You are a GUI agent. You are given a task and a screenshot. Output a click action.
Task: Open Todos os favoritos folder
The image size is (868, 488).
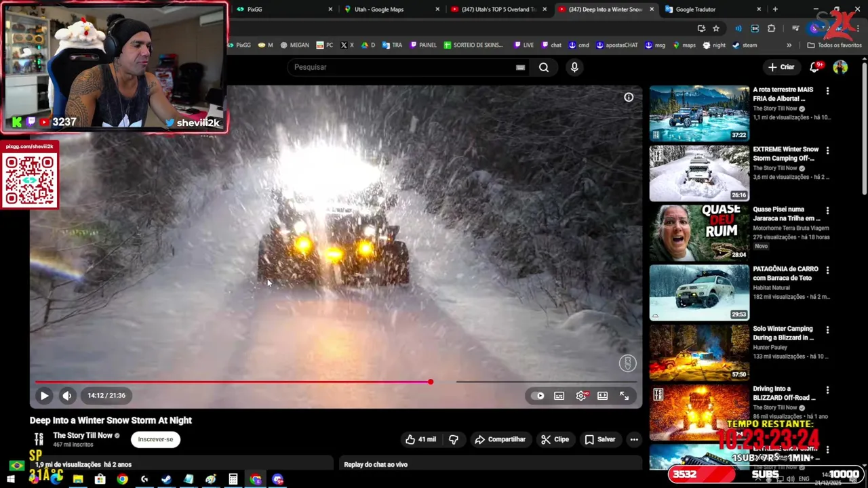[834, 45]
